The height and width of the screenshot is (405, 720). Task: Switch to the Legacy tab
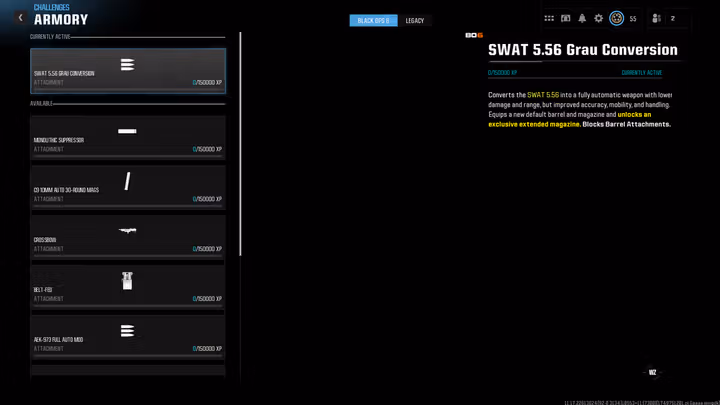coord(415,21)
